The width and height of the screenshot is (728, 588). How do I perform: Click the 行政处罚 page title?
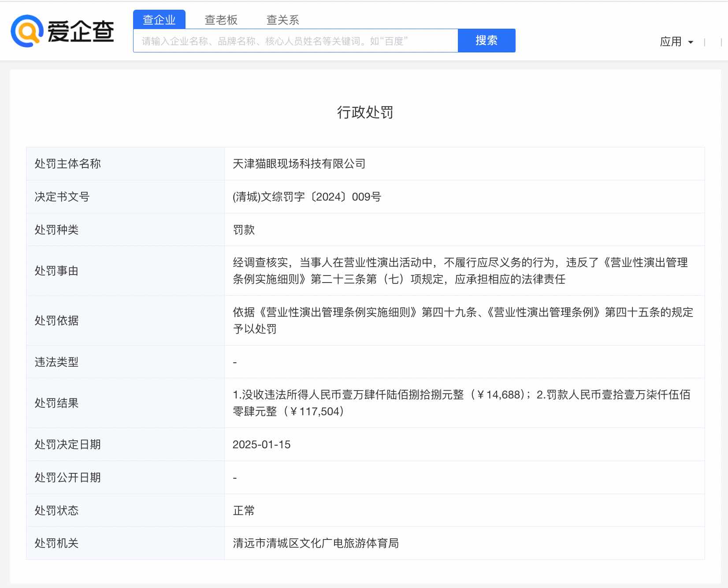(x=365, y=112)
